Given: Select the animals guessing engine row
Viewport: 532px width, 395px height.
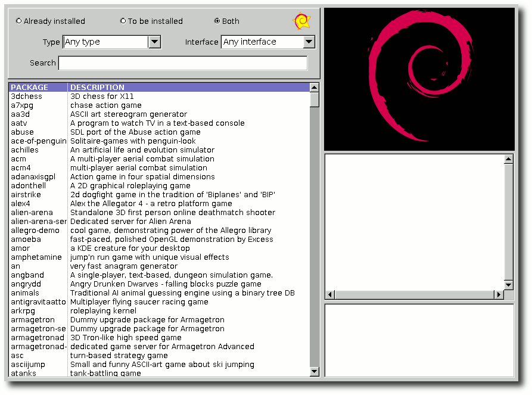Looking at the screenshot, I should (160, 293).
